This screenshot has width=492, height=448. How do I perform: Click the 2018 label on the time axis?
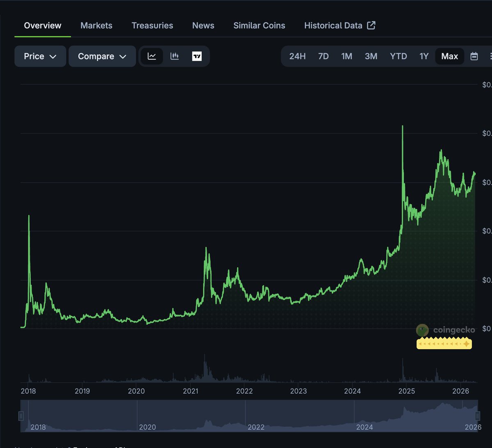[x=28, y=391]
